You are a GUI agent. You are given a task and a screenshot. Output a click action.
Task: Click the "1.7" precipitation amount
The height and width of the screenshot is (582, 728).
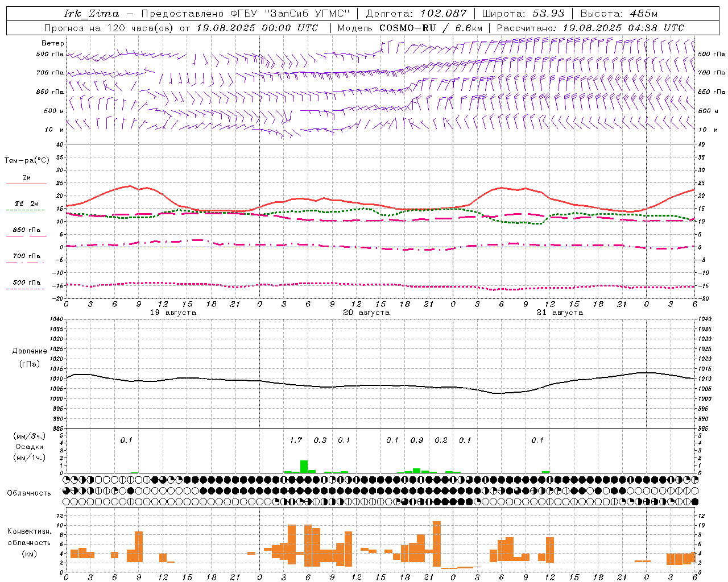pos(296,440)
